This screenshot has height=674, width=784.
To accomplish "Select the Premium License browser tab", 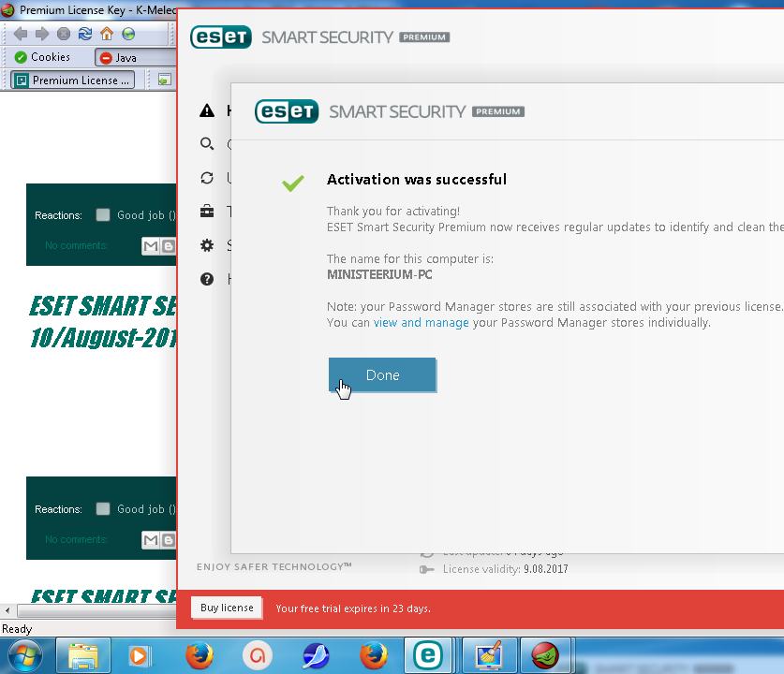I will tap(73, 80).
